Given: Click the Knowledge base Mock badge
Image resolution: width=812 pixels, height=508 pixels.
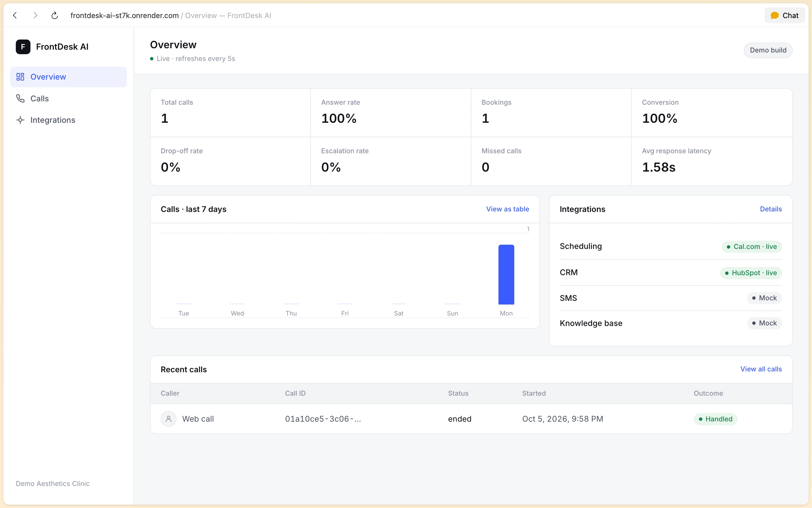Looking at the screenshot, I should (x=764, y=323).
